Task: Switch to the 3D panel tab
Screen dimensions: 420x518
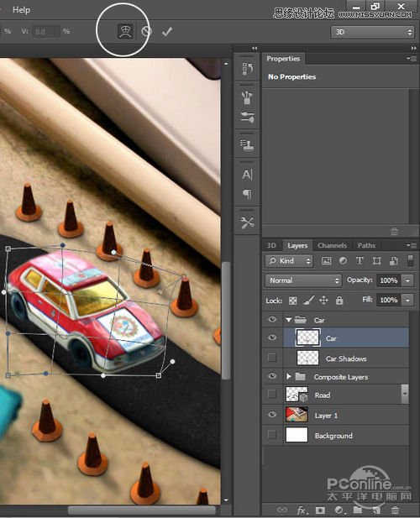Action: click(271, 245)
